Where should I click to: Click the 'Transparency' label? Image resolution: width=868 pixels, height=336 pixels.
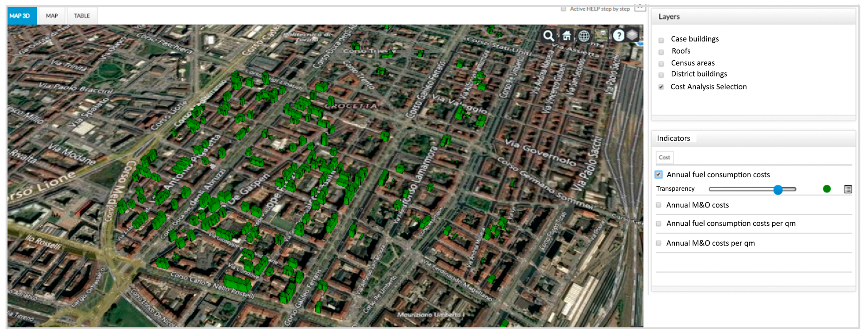click(675, 189)
